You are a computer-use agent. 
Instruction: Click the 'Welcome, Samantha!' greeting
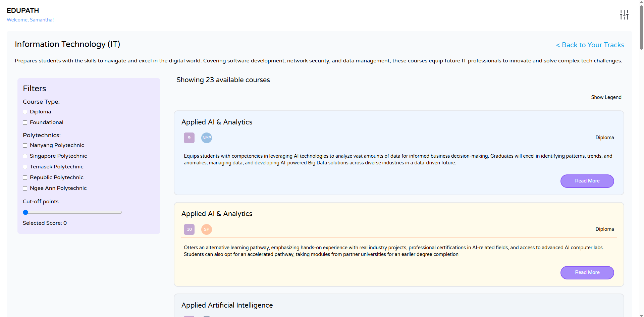click(x=30, y=20)
